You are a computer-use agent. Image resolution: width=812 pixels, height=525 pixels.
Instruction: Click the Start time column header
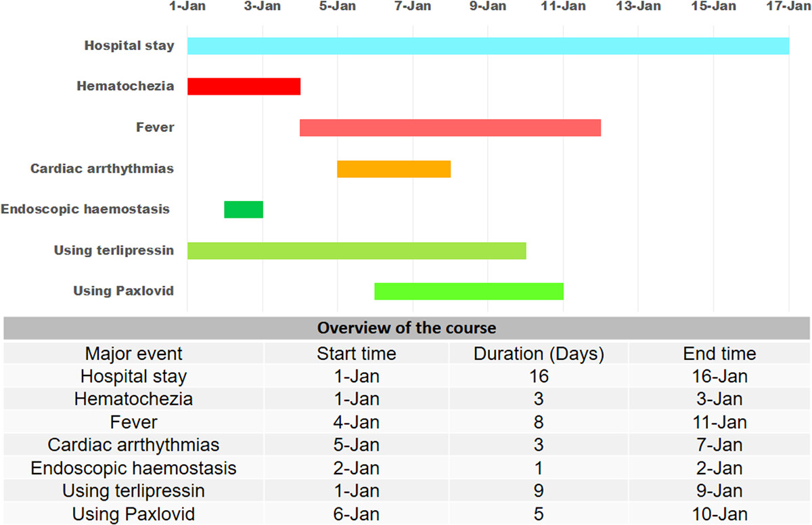point(357,354)
